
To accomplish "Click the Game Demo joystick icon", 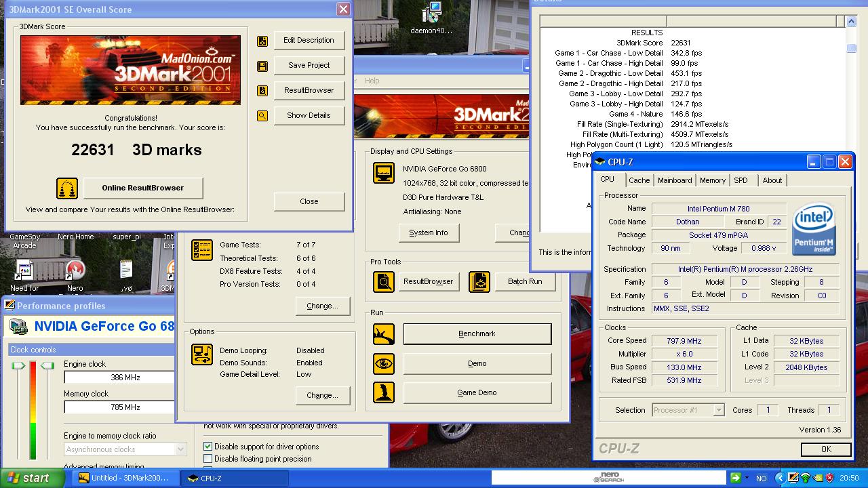I will tap(384, 392).
